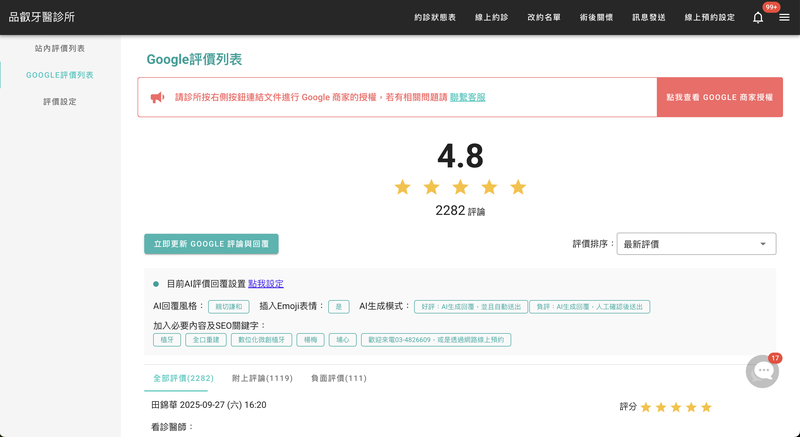Click the dropdown arrow of the sort selector
This screenshot has height=437, width=800.
click(763, 244)
